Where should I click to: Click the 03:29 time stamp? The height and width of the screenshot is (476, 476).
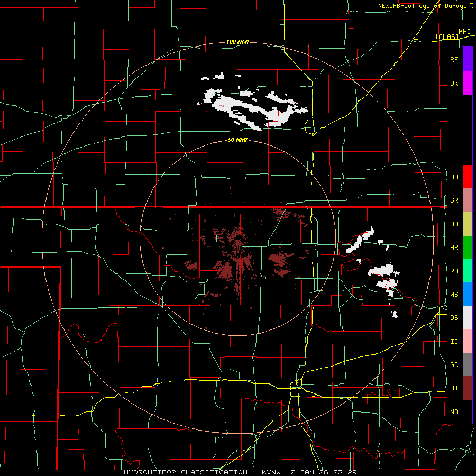[345, 472]
